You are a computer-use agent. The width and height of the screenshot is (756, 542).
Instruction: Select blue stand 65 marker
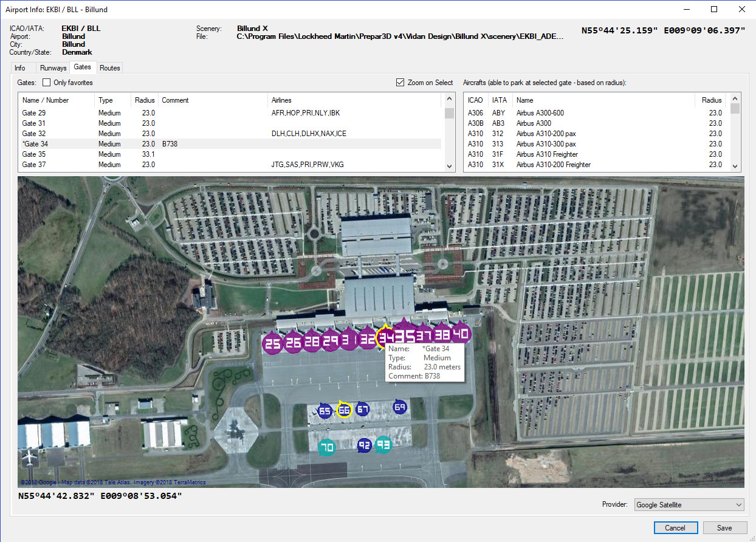click(x=325, y=411)
